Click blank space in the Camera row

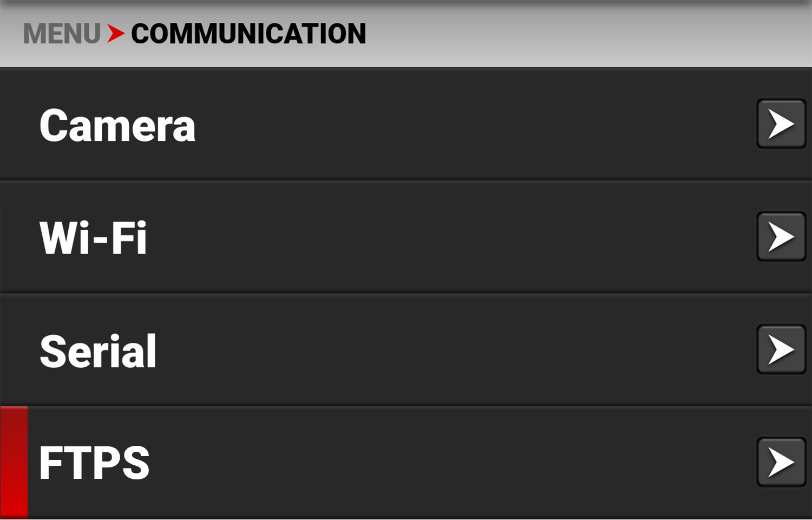tap(460, 125)
